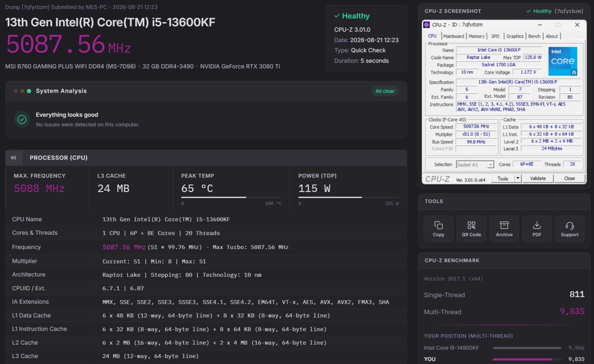Click the Close button in CPU-Z
The image size is (594, 364).
coord(569,179)
